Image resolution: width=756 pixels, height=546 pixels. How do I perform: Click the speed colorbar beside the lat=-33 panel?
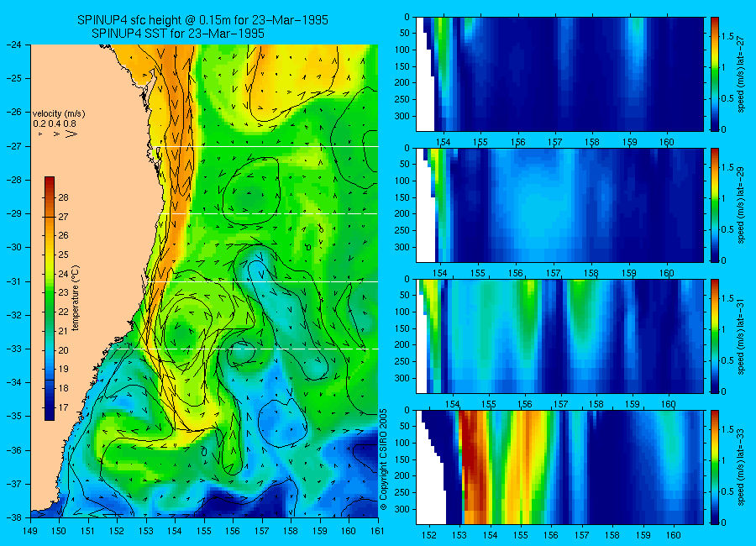pyautogui.click(x=715, y=467)
